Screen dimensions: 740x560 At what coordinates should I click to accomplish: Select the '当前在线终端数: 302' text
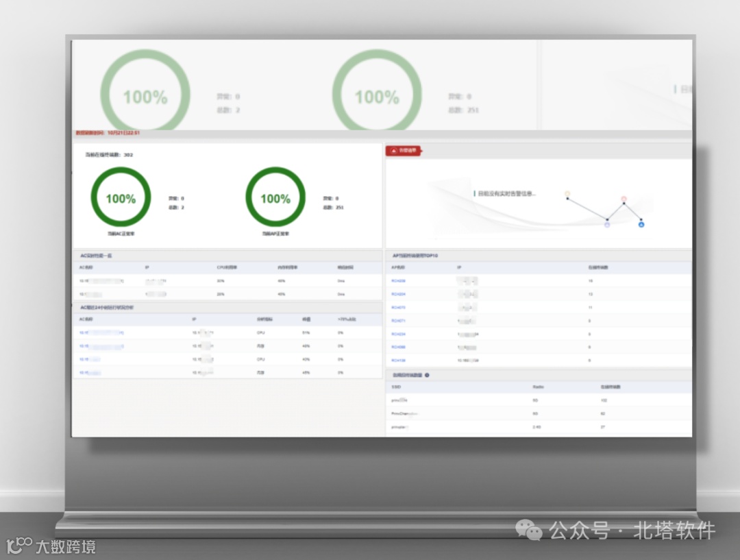tap(109, 155)
